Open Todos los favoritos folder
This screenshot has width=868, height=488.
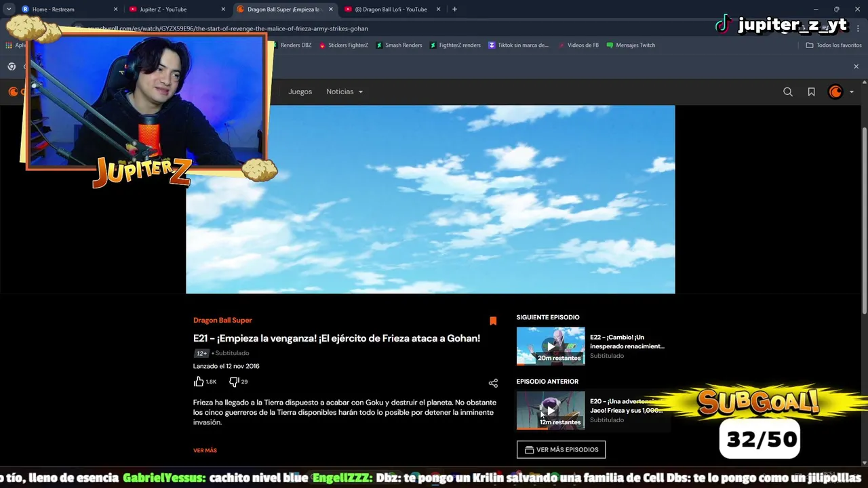[x=833, y=45]
